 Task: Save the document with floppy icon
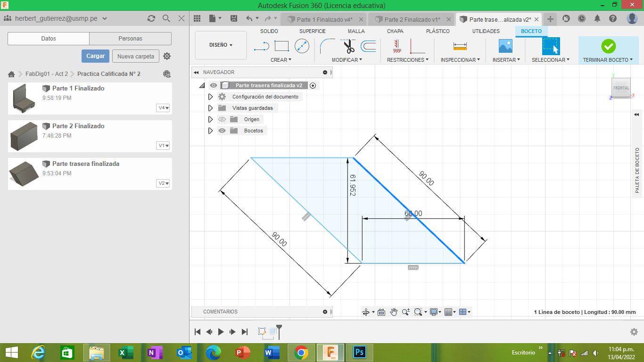coord(234,18)
